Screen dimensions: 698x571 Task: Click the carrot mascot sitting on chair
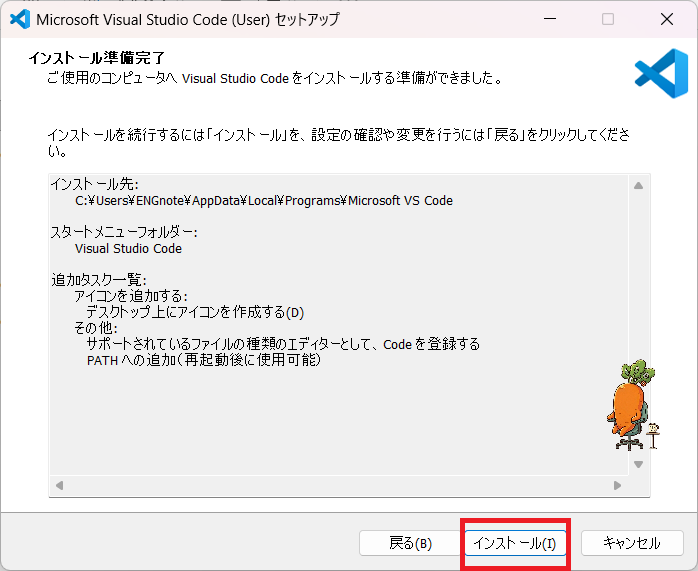point(633,405)
